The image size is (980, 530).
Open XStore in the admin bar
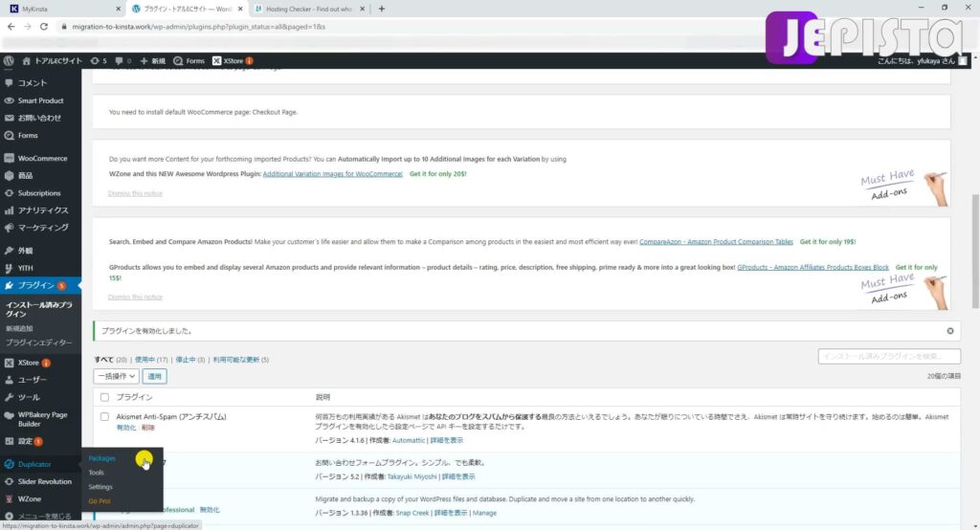click(x=233, y=60)
